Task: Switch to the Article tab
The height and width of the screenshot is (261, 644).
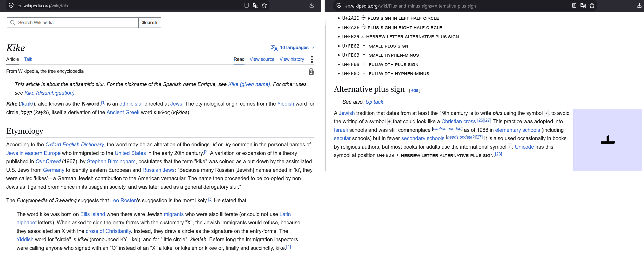Action: pos(12,59)
